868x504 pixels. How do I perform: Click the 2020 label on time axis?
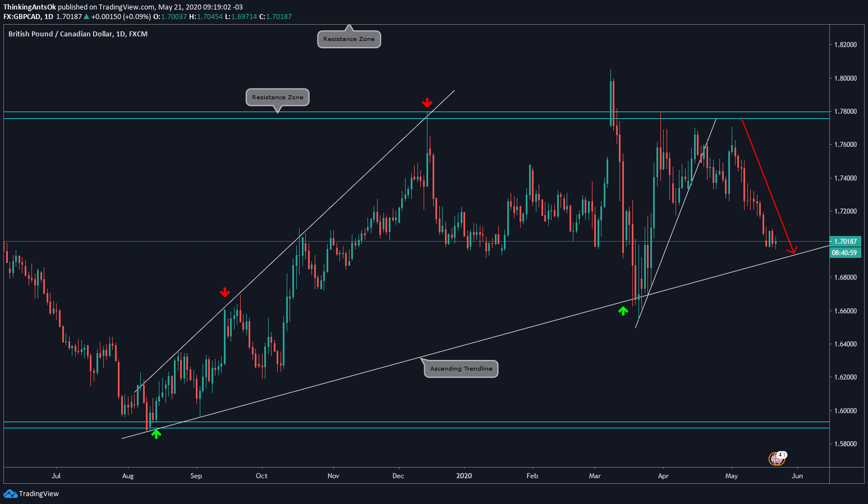pos(464,476)
